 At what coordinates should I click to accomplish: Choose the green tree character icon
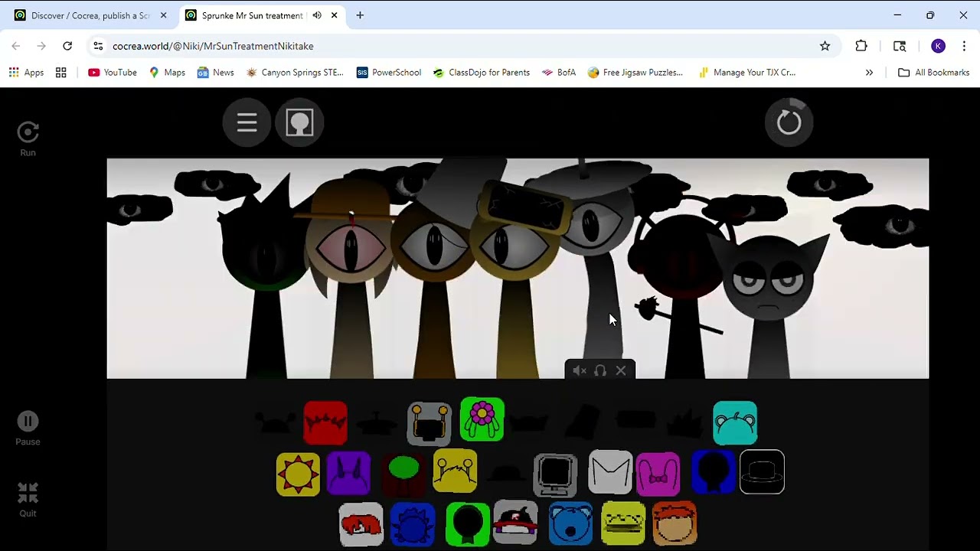[x=403, y=474]
